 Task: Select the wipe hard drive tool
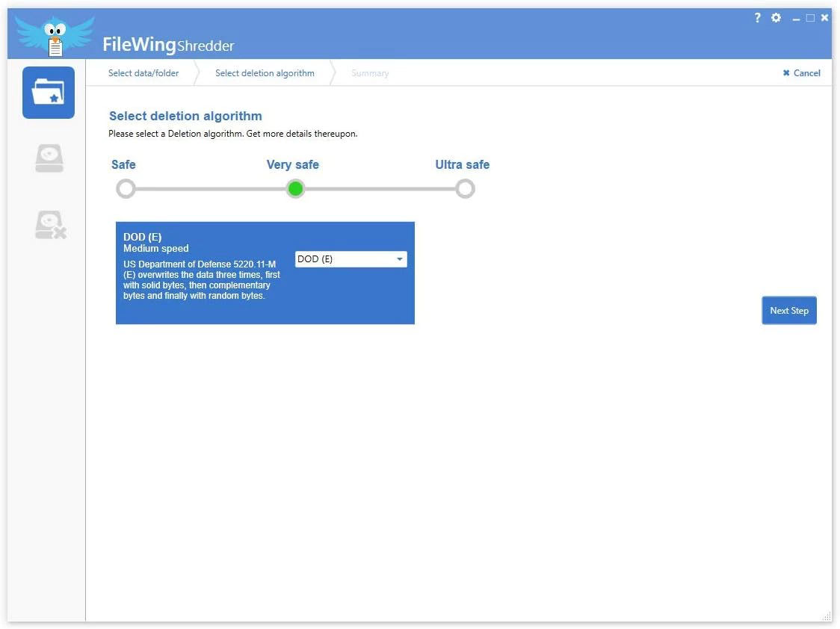[48, 158]
